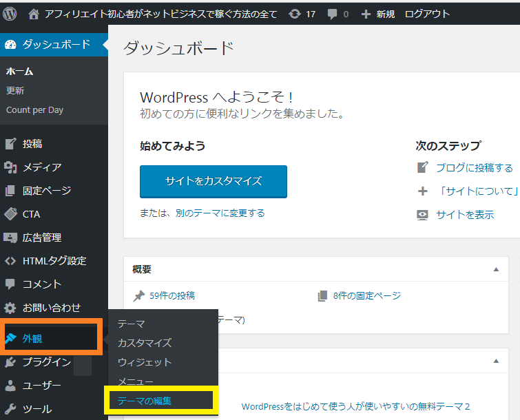Open comments bubble icon in admin bar
This screenshot has width=520, height=420.
(x=332, y=14)
